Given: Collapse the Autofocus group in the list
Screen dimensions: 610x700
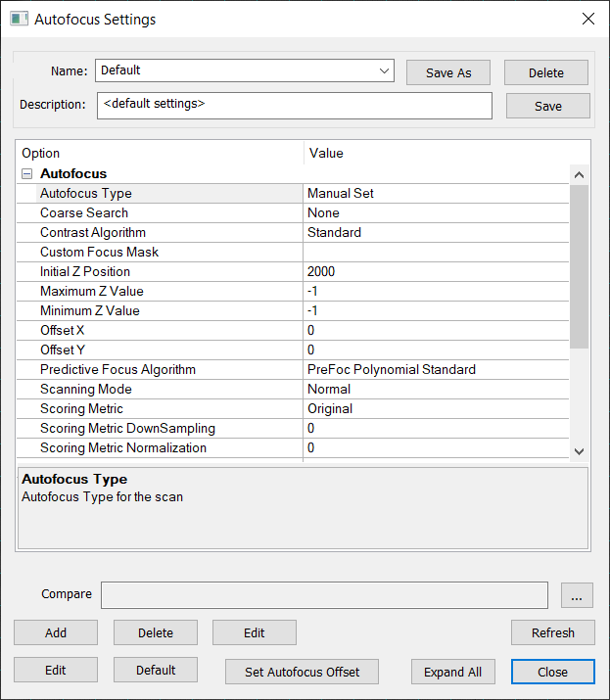Looking at the screenshot, I should [x=26, y=173].
